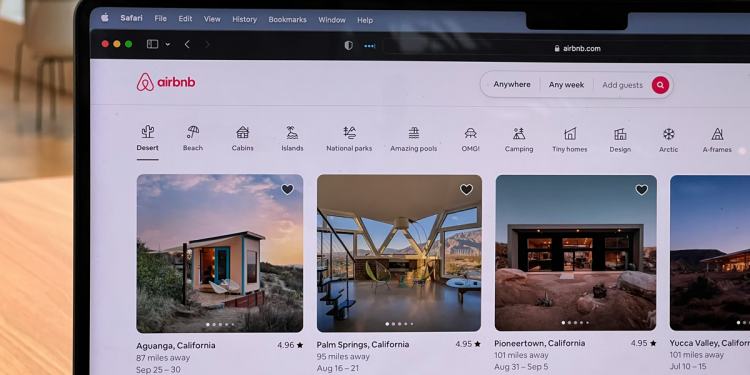This screenshot has width=750, height=375.
Task: Click the Yucca Valley listing title
Action: tap(709, 343)
